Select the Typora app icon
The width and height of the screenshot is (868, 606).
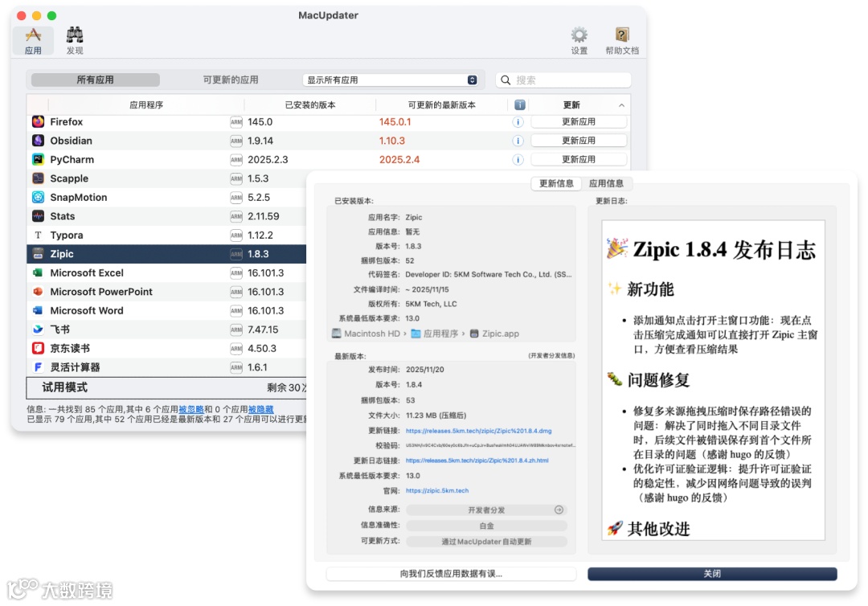(x=39, y=235)
